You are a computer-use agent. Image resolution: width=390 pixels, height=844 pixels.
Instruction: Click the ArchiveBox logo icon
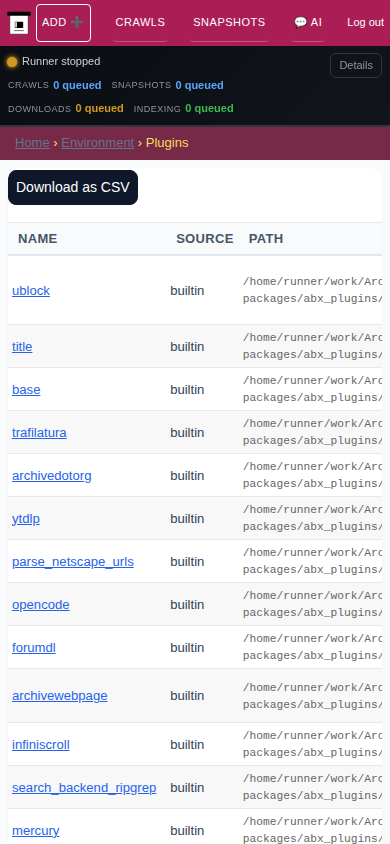click(19, 23)
